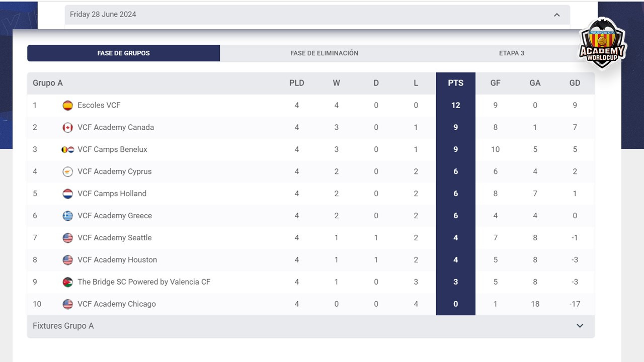Expand Fixtures Grupo A
This screenshot has width=644, height=362.
[580, 326]
